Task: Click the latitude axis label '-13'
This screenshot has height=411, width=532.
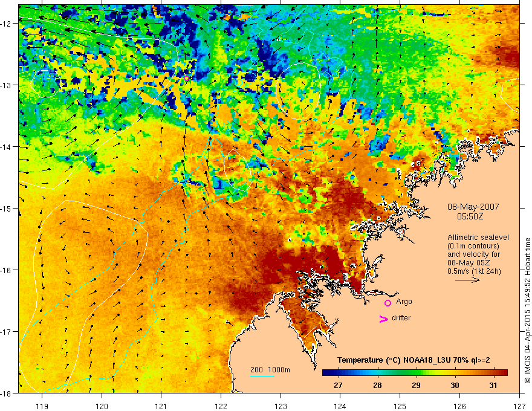Action: pos(6,85)
